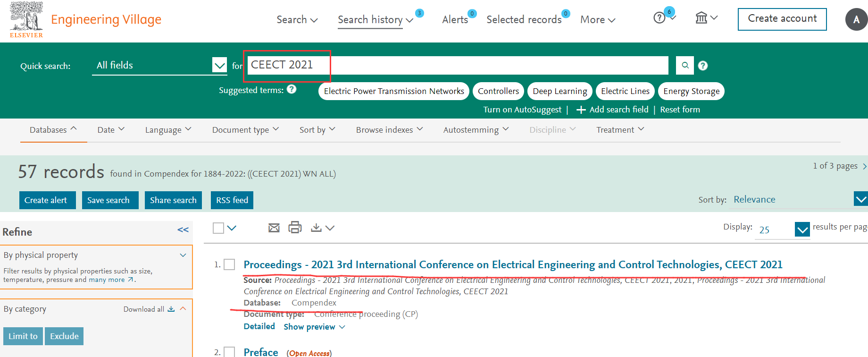The image size is (868, 357).
Task: Click the magnifier search submit icon
Action: click(x=685, y=66)
